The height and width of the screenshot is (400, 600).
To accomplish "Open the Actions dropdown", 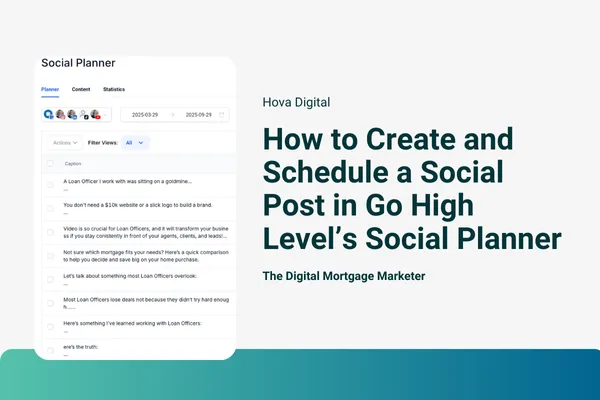I will (x=65, y=143).
